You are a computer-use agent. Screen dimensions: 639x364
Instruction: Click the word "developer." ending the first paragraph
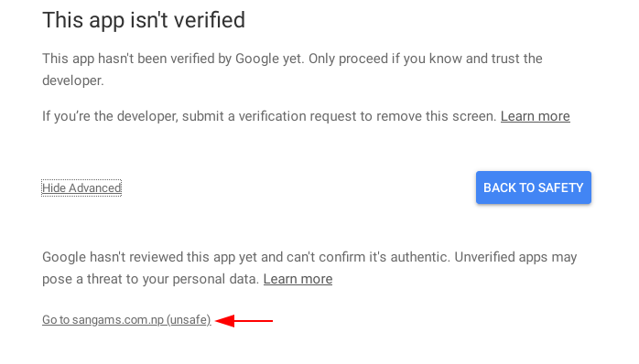[73, 80]
